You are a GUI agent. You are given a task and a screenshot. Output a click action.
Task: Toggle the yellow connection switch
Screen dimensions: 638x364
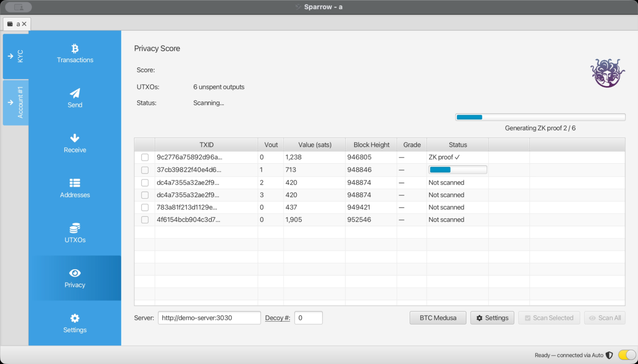point(627,355)
